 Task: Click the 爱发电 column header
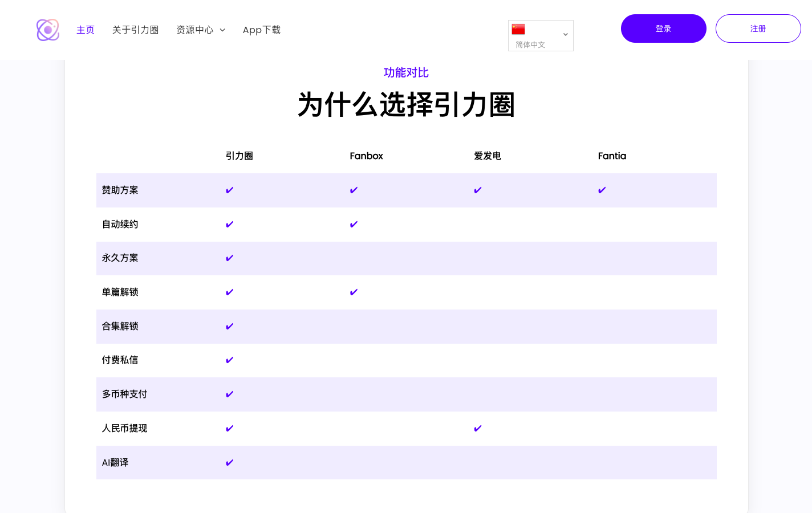coord(488,156)
